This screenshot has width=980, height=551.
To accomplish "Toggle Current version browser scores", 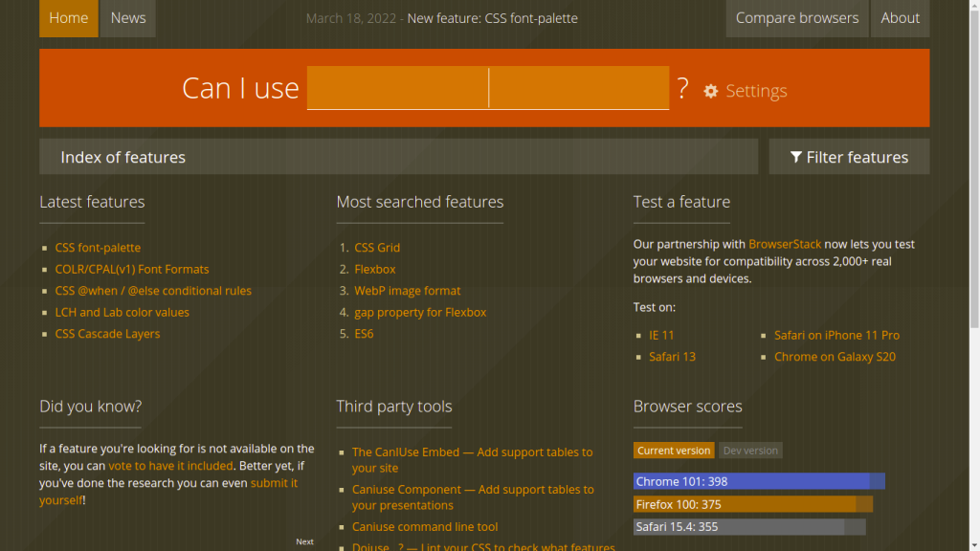I will [x=674, y=451].
